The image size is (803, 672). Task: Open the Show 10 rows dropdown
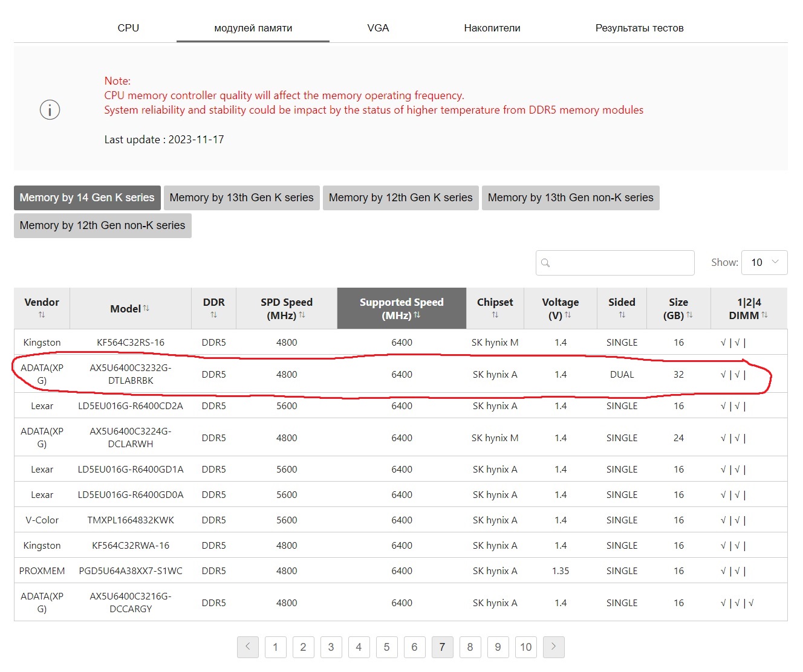tap(764, 262)
